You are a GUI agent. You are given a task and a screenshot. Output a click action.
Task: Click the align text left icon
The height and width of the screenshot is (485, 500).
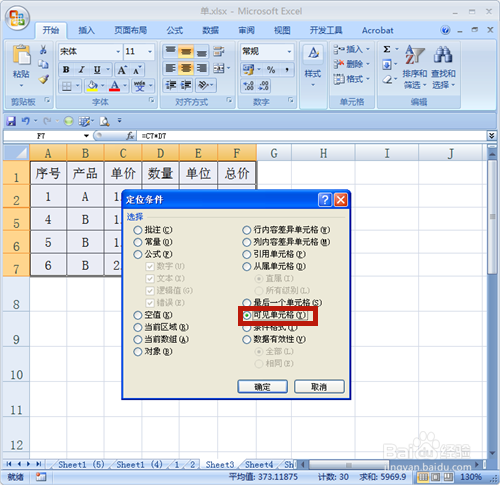(170, 69)
